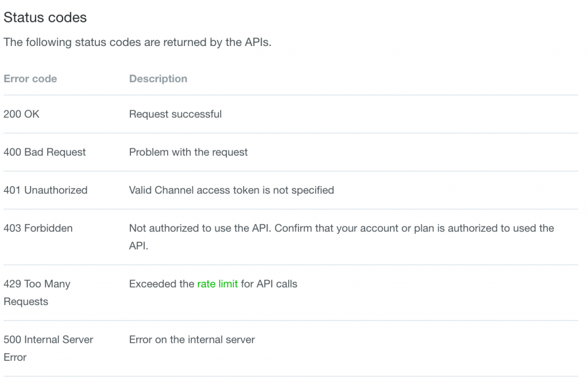Click "Problem with the request" description
This screenshot has width=588, height=382.
click(188, 152)
